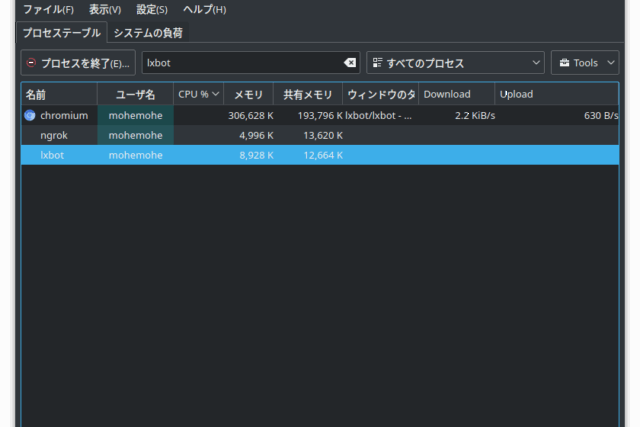The height and width of the screenshot is (427, 640).
Task: Sort by the ウィンドウのタ column header
Action: pos(380,94)
